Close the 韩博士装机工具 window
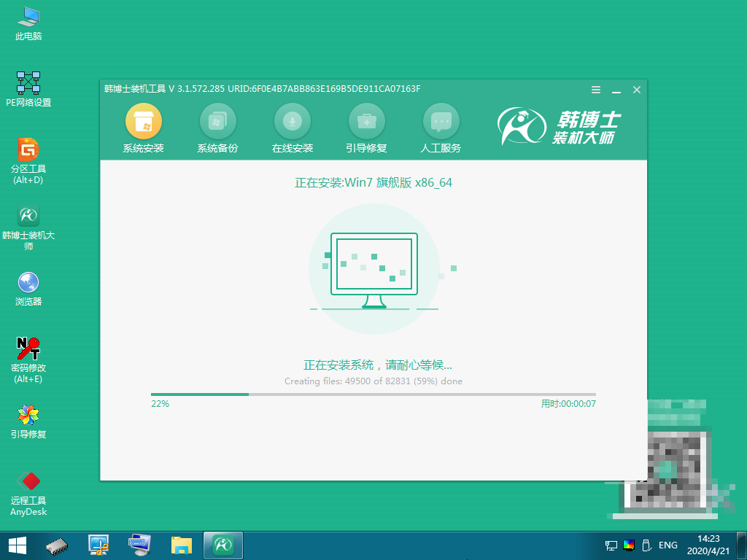 (x=636, y=90)
